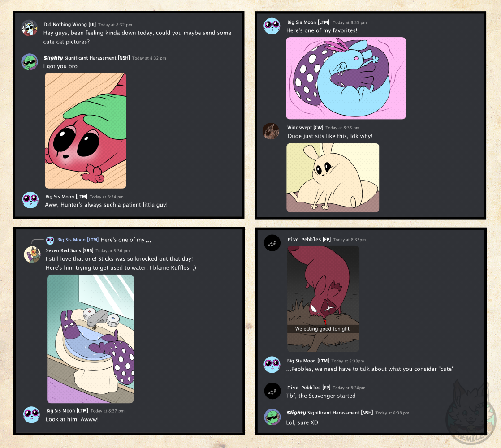Click the "Today at 8:36 pm" timestamp
The width and height of the screenshot is (501, 448).
tap(112, 251)
